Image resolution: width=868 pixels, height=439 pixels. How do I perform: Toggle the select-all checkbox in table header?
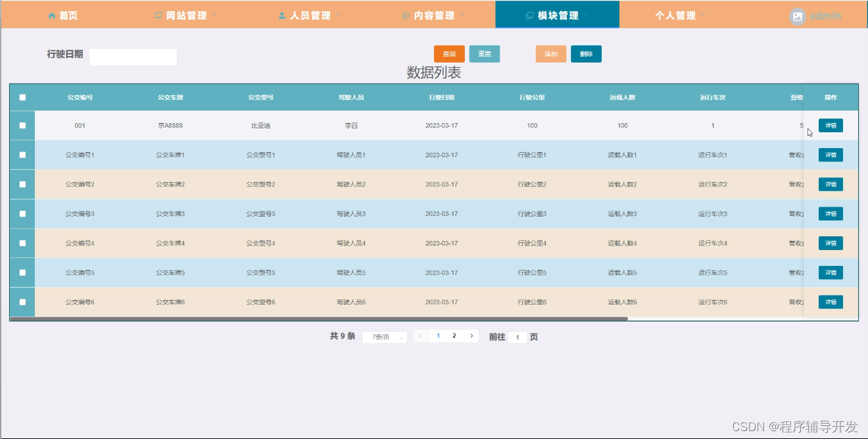[x=22, y=97]
